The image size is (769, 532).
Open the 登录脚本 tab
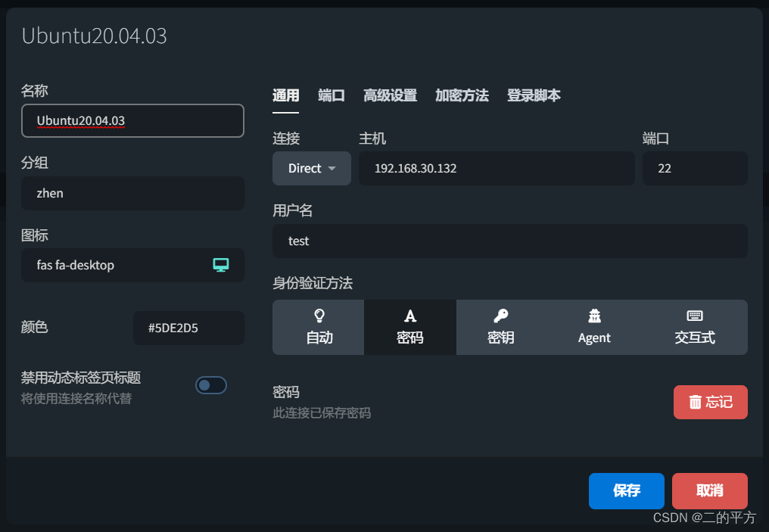pos(534,95)
